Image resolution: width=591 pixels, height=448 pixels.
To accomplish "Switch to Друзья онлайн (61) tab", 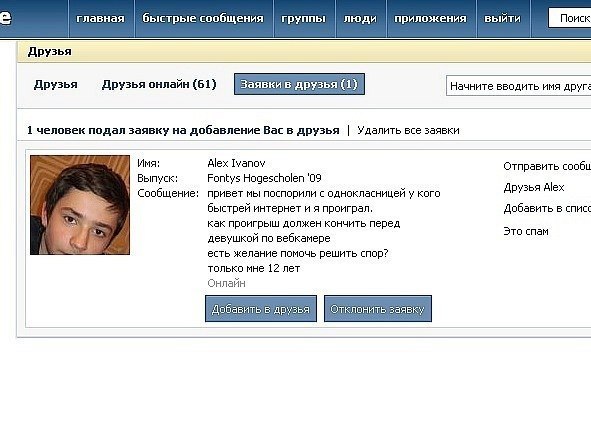I will (x=159, y=84).
